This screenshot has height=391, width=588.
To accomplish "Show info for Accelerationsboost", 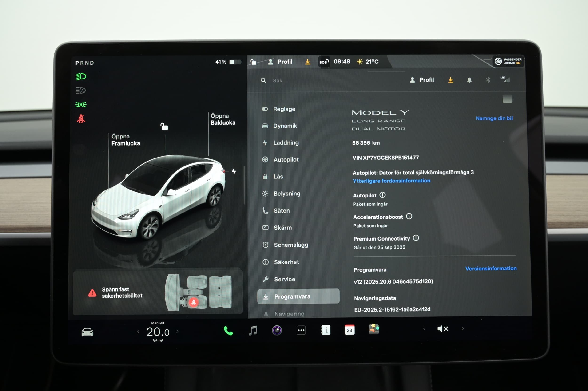I will pos(409,216).
